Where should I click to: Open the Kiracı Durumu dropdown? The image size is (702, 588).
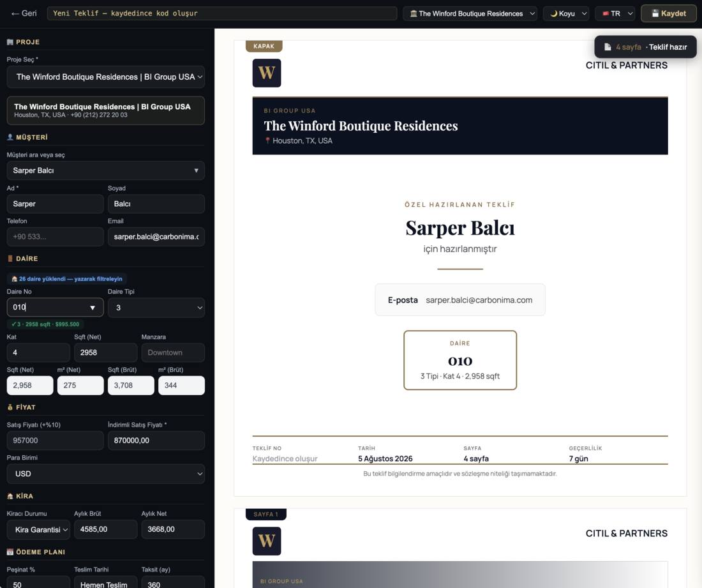(38, 530)
